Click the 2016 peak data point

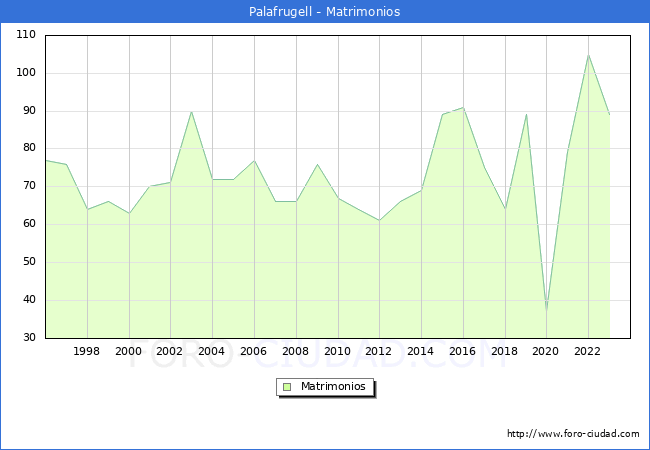(463, 107)
